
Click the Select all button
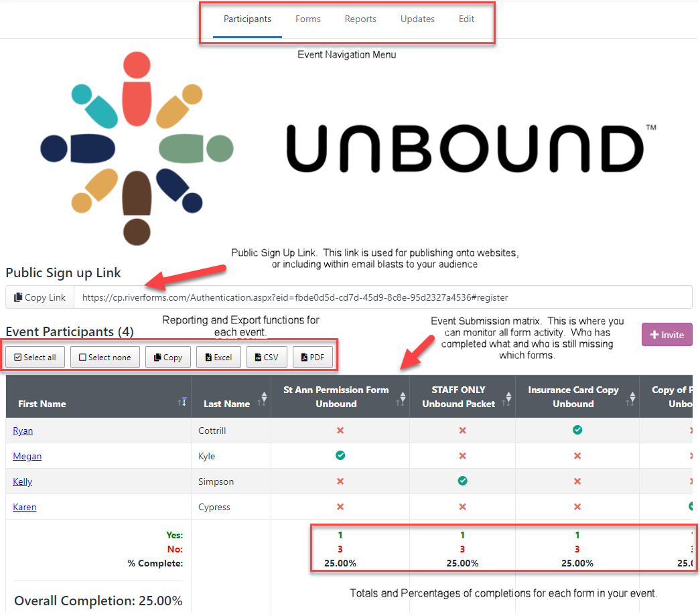[x=36, y=358]
